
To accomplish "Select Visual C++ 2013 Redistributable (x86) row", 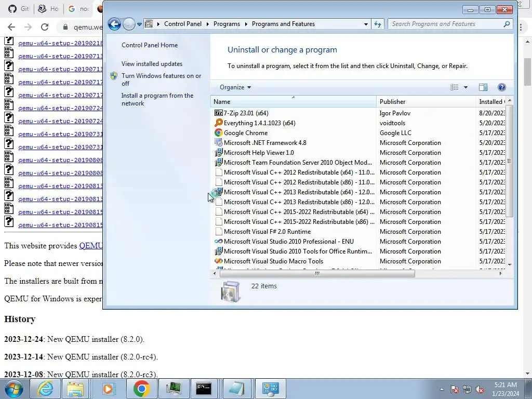I will tap(360, 202).
